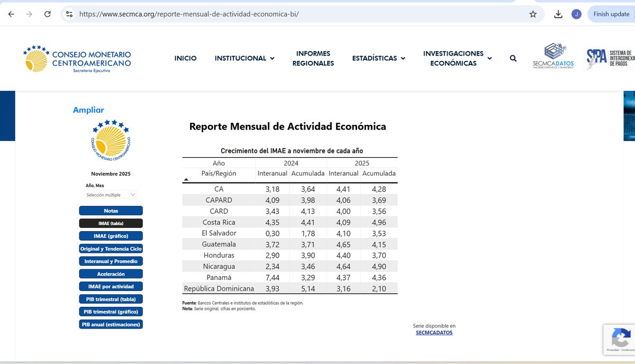The image size is (635, 364).
Task: Bookmark this page with star icon
Action: 533,14
